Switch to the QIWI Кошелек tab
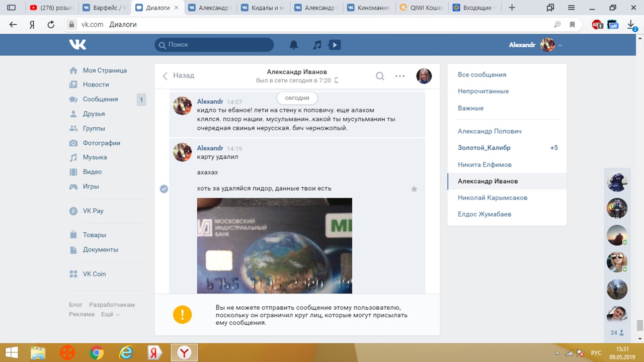The height and width of the screenshot is (362, 644). pyautogui.click(x=422, y=8)
